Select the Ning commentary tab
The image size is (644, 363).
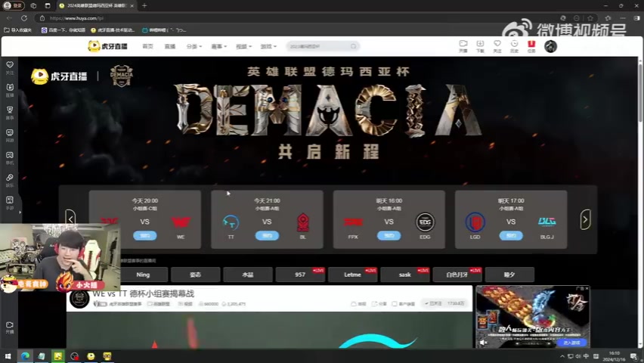(x=143, y=275)
